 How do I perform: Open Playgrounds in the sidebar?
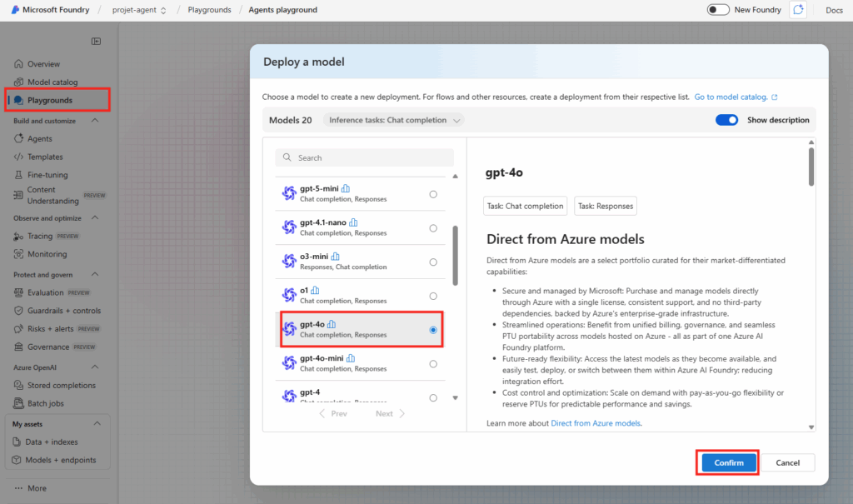click(x=49, y=100)
